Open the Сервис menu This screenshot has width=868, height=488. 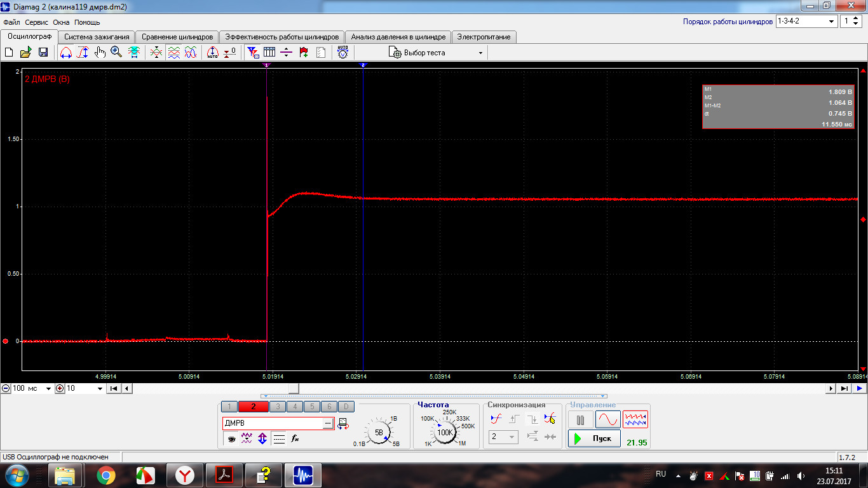(37, 22)
